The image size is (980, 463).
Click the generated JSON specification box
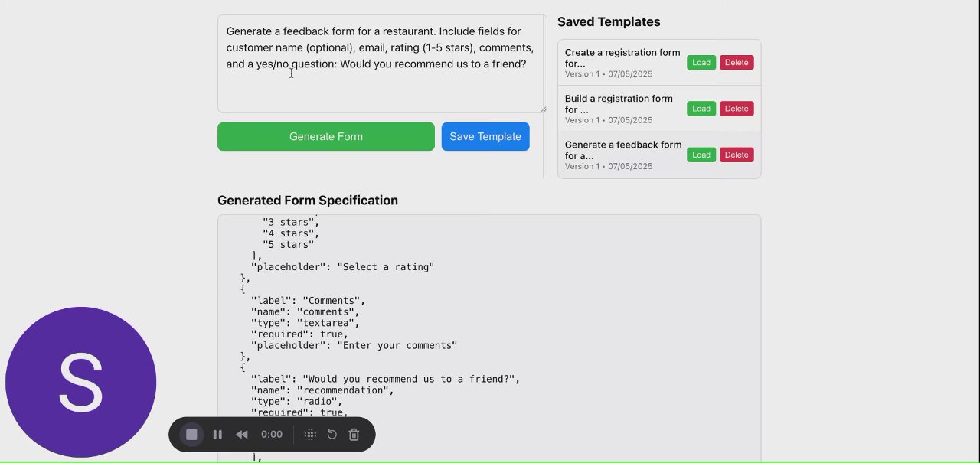click(536, 321)
